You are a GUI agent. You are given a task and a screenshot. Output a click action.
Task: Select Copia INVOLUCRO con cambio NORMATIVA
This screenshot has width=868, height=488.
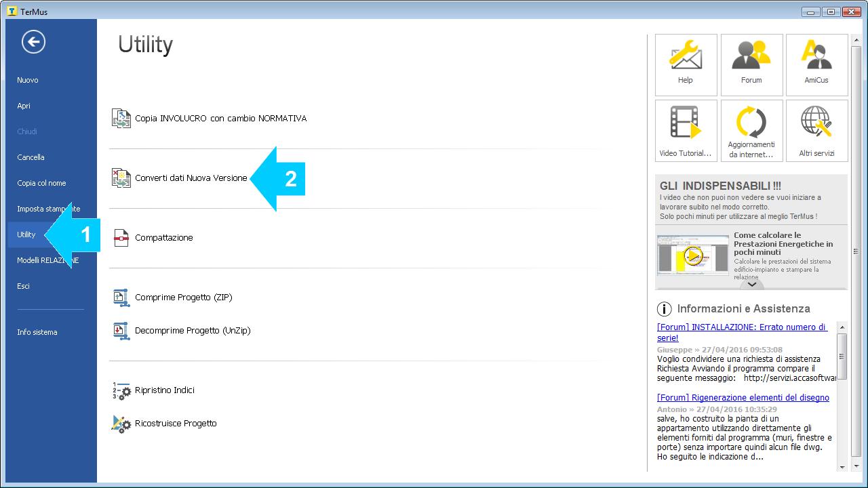coord(220,119)
